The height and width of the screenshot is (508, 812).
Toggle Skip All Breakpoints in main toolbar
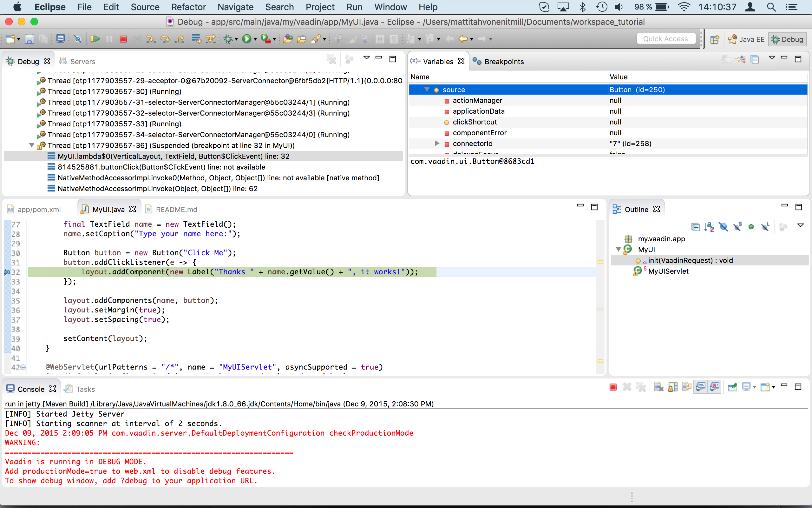pos(77,39)
